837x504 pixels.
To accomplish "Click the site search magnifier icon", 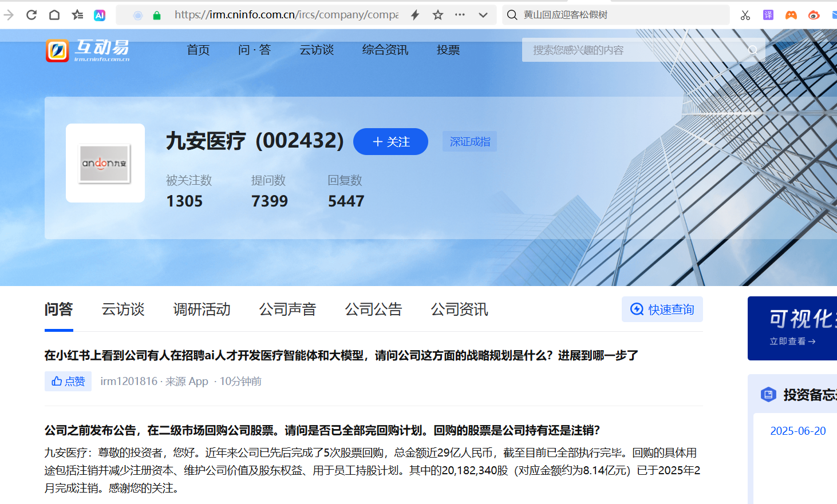I will tap(753, 50).
